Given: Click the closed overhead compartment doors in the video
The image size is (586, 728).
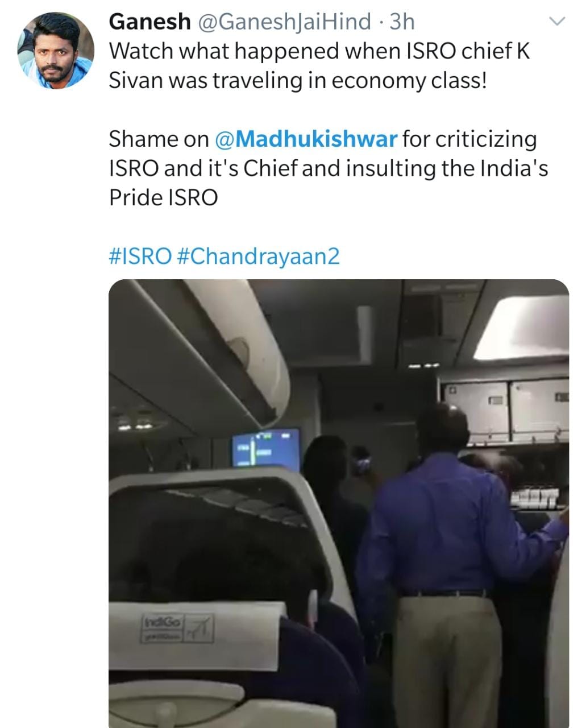Looking at the screenshot, I should [503, 411].
